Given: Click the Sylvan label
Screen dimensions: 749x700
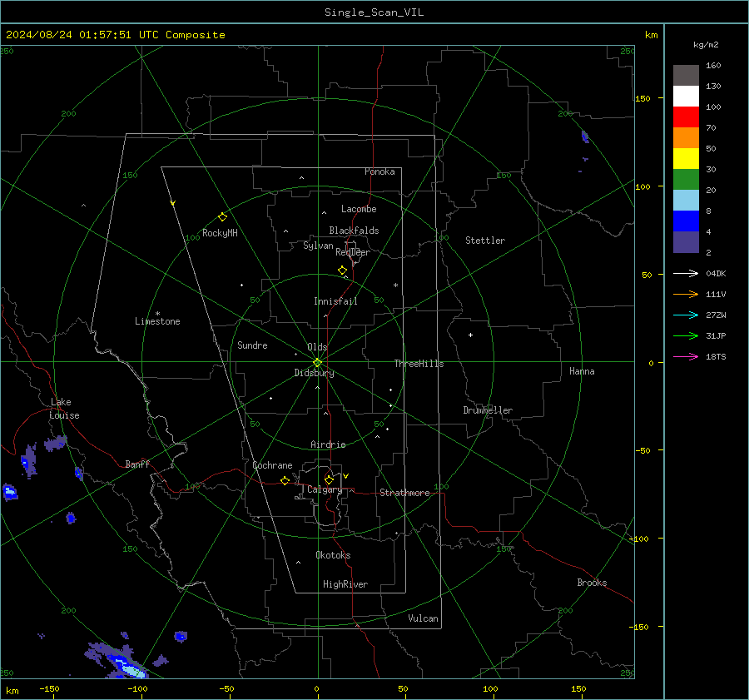Looking at the screenshot, I should point(318,246).
